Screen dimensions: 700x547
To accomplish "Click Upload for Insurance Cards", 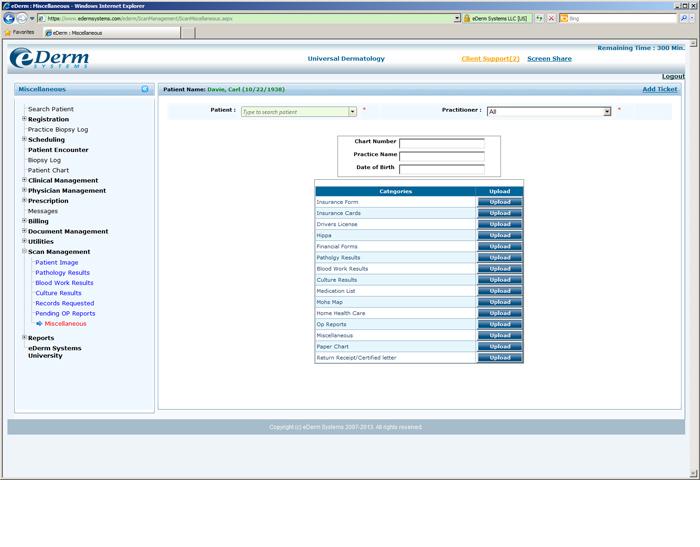I will 500,213.
